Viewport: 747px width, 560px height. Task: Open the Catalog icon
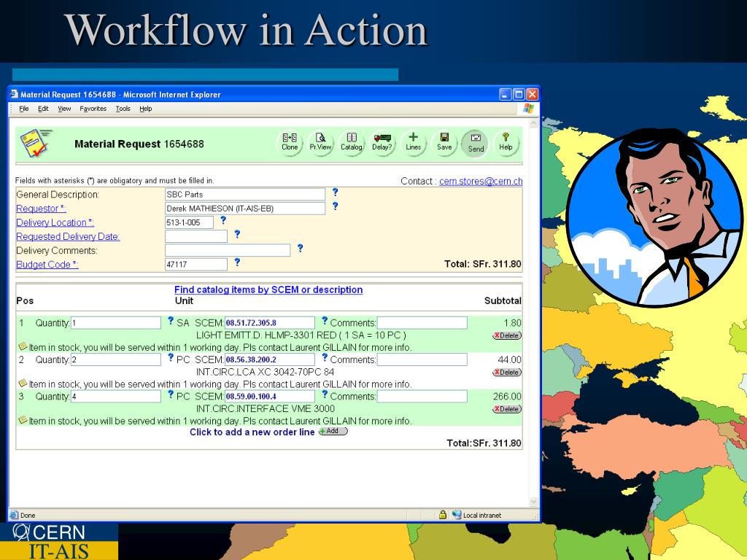point(351,142)
